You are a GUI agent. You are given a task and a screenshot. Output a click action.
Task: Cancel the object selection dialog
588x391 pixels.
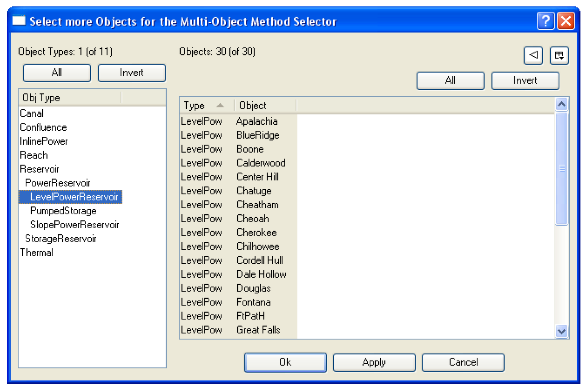[463, 362]
